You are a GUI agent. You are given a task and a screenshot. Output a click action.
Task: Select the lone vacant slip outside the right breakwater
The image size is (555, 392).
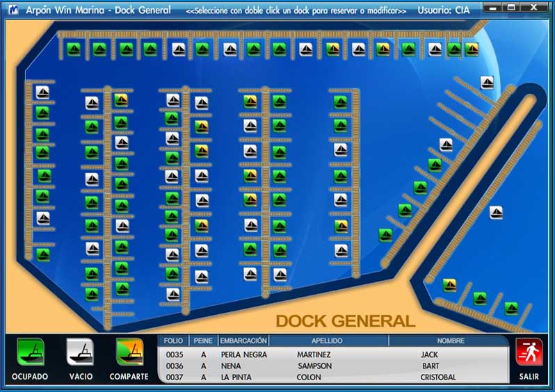click(496, 213)
